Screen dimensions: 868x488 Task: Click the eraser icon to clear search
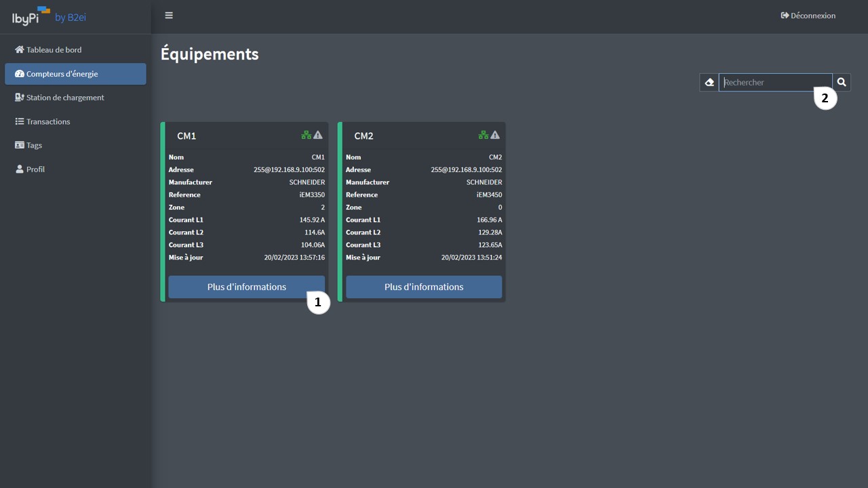click(x=709, y=82)
